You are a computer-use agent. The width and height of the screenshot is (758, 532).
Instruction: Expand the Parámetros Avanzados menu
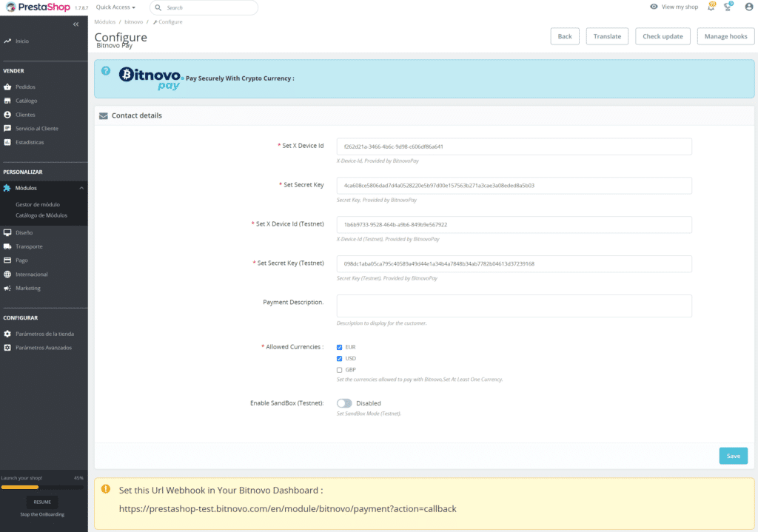44,347
